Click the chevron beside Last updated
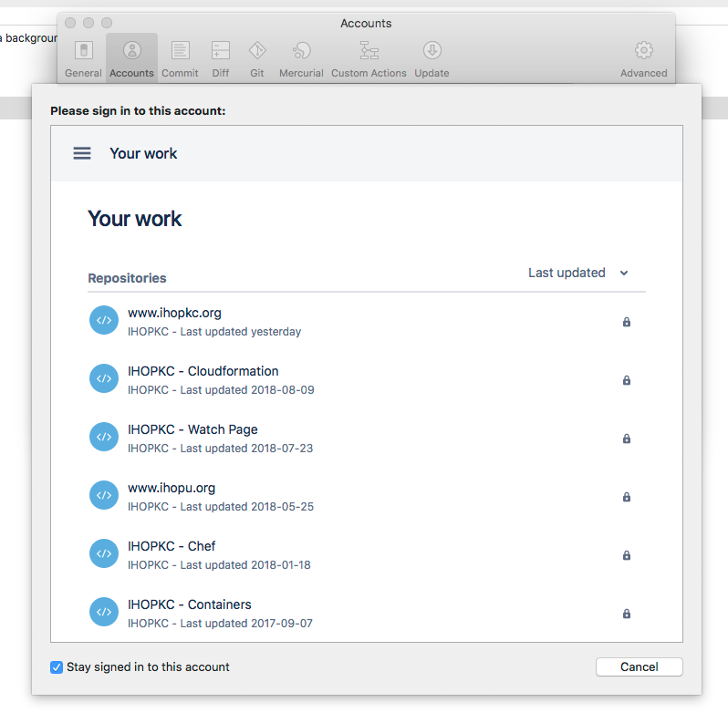The width and height of the screenshot is (728, 723). click(x=624, y=273)
